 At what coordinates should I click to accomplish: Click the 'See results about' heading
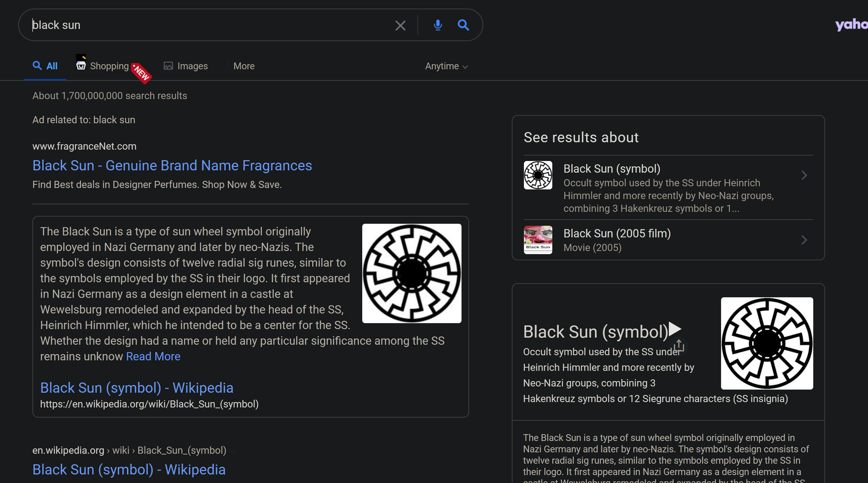(581, 137)
